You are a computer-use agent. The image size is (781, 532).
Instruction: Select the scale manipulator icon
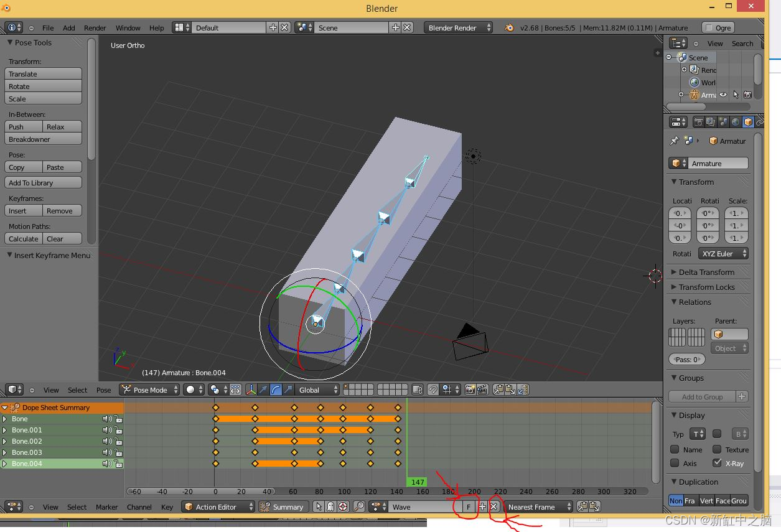pyautogui.click(x=288, y=390)
